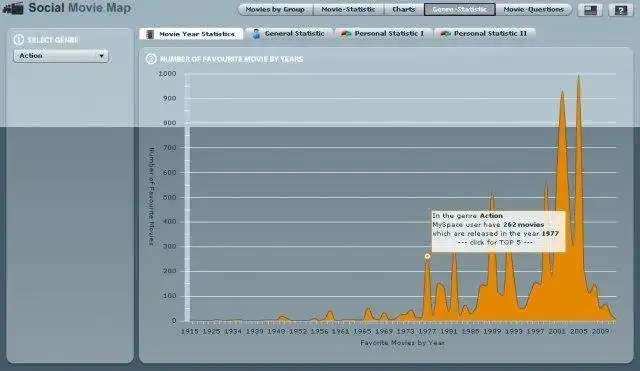Click the step 2 circle icon by chart title
This screenshot has height=371, width=640.
point(151,59)
